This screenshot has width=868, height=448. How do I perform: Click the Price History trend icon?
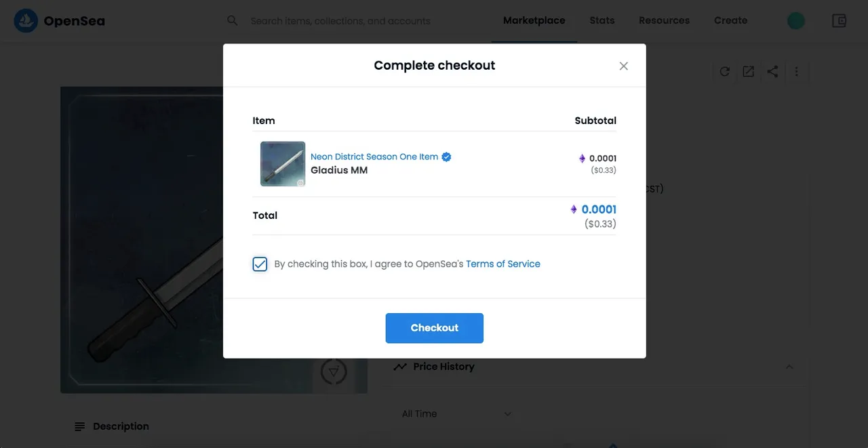tap(400, 367)
